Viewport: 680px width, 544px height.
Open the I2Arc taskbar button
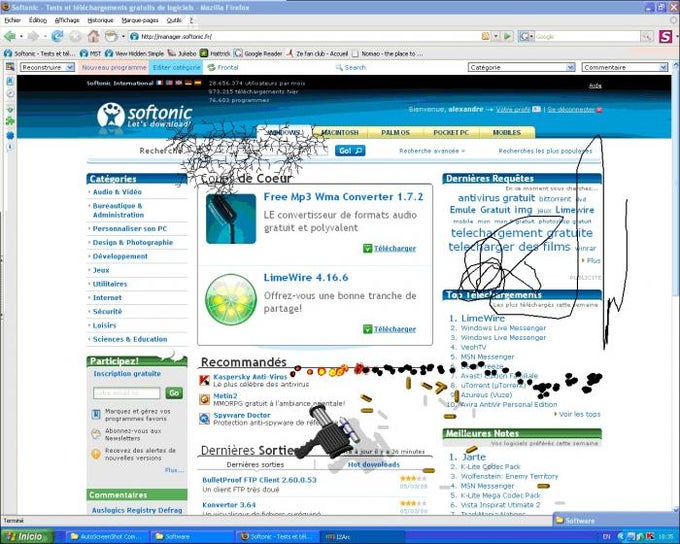click(x=363, y=537)
